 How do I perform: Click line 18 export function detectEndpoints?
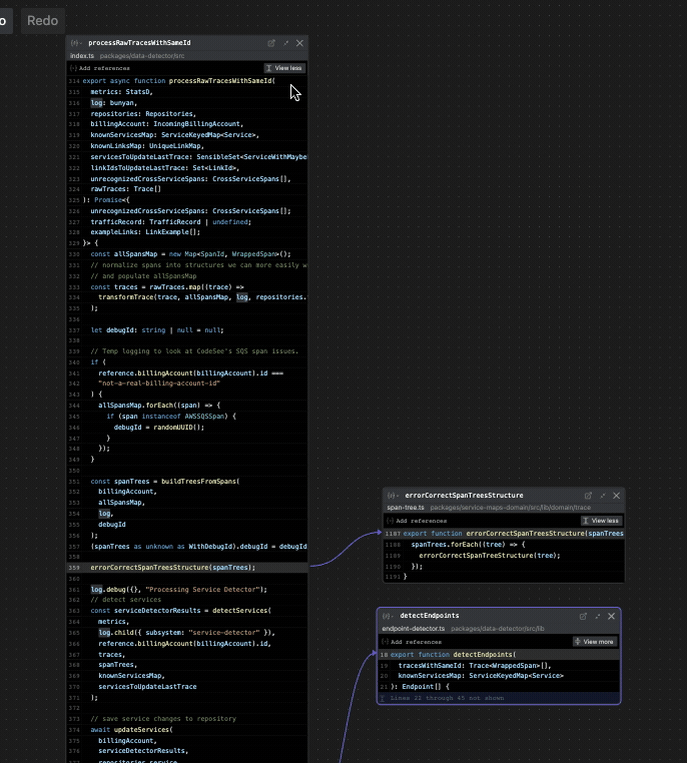coord(499,655)
